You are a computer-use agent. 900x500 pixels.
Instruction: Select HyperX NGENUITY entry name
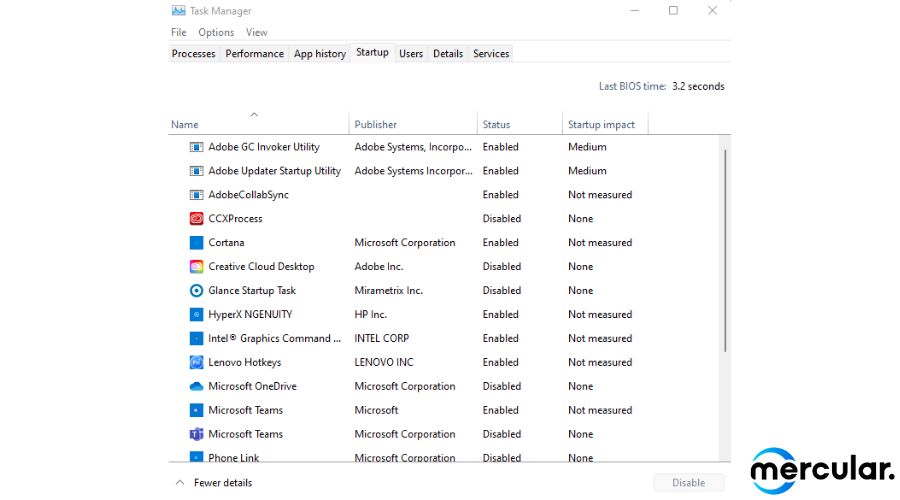click(x=250, y=315)
